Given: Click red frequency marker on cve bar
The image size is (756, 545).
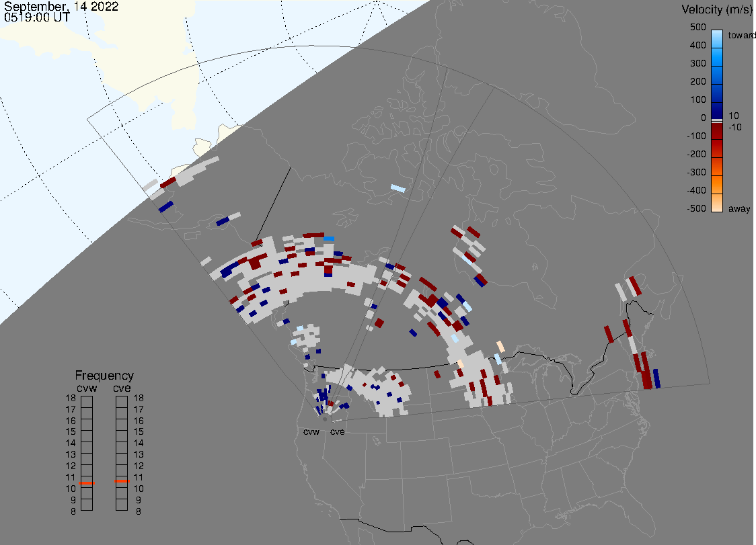Looking at the screenshot, I should tap(122, 481).
